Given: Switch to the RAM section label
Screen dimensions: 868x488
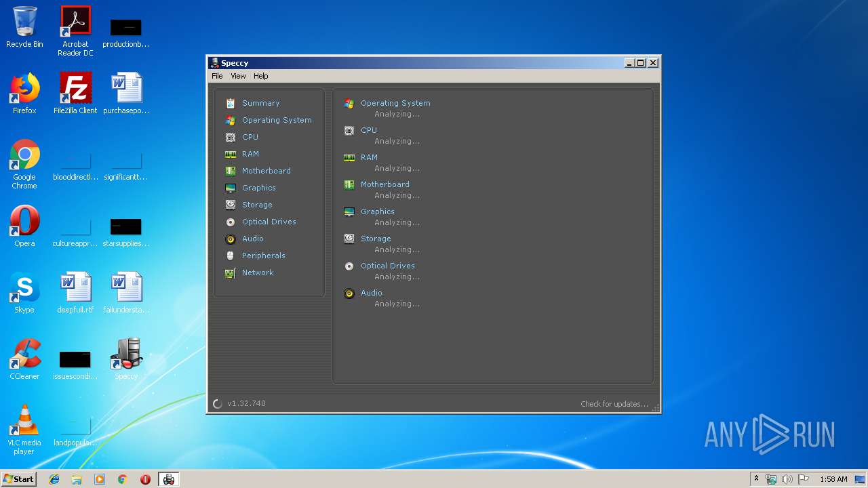Looking at the screenshot, I should [250, 154].
